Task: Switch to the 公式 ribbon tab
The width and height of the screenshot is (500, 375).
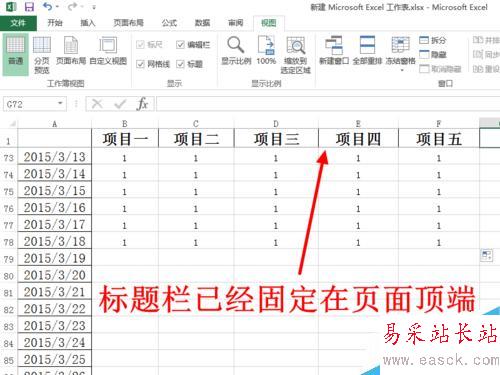Action: (x=169, y=23)
